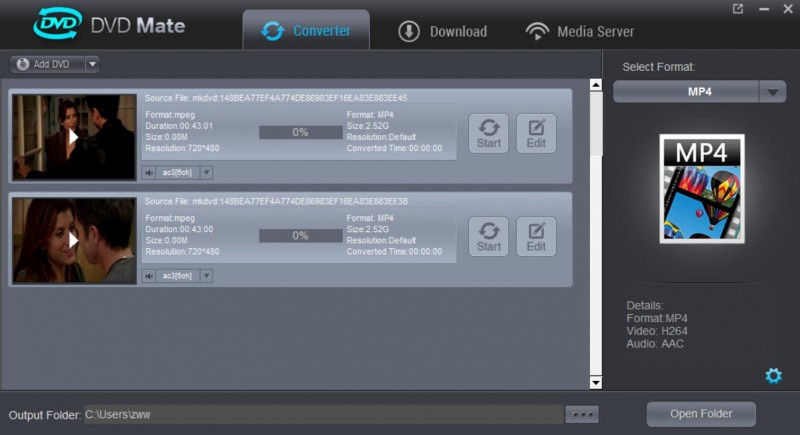Expand second video's ac3[6ch] audio dropdown

(206, 276)
